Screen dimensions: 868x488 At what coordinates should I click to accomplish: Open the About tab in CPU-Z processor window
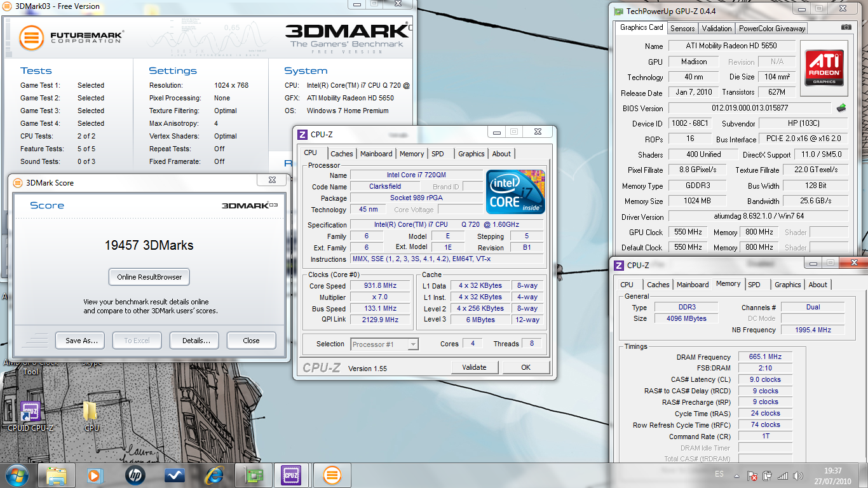click(501, 154)
